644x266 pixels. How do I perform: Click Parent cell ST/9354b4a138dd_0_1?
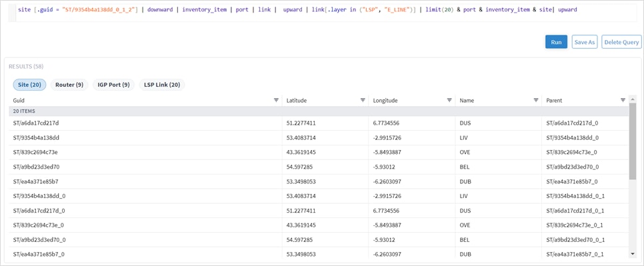575,196
